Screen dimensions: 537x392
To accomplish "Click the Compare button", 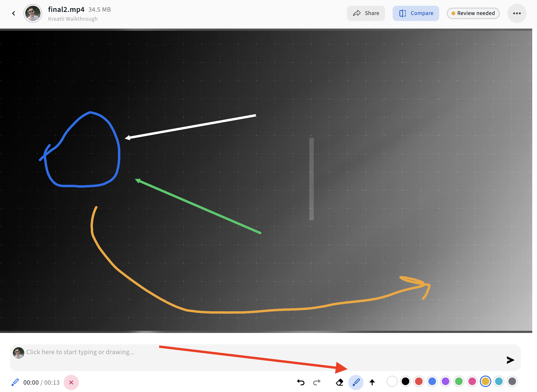I will 415,13.
